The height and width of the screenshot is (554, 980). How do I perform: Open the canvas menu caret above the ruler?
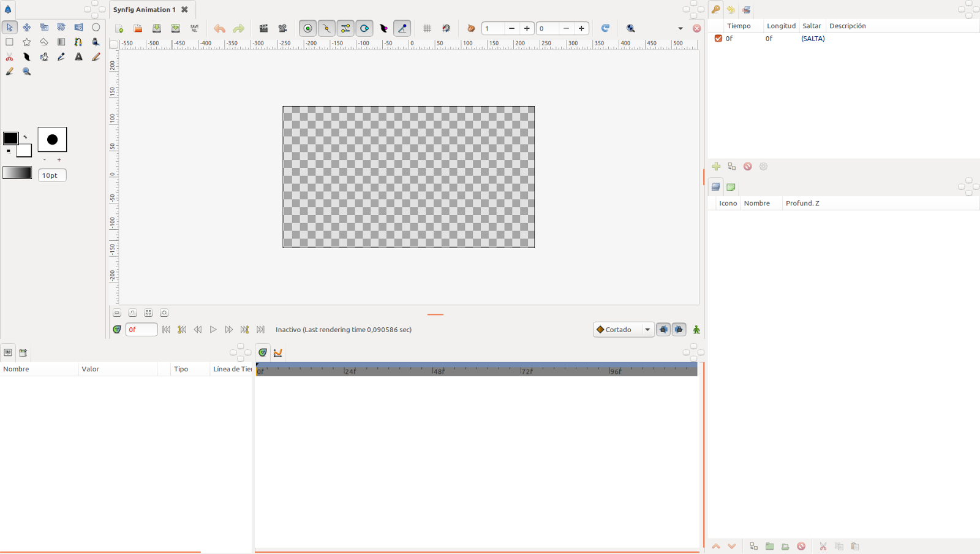[114, 44]
